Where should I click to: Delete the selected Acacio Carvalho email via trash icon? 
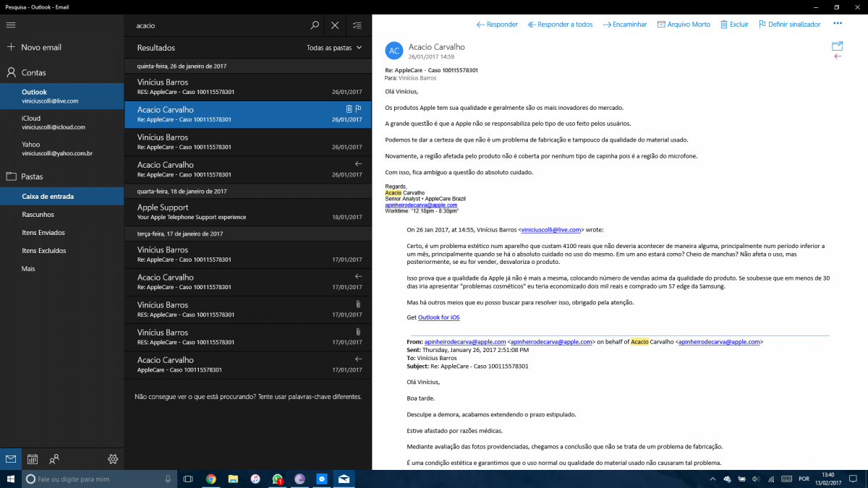[x=349, y=109]
